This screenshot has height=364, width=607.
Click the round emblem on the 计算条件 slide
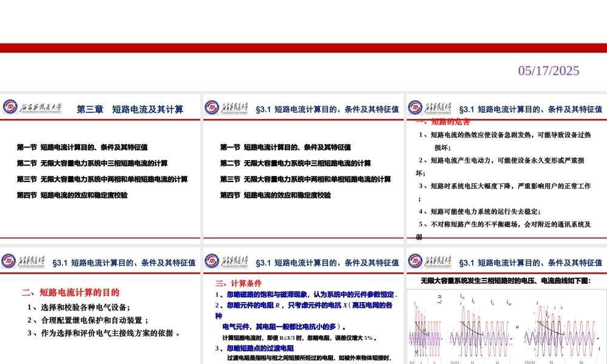click(x=212, y=261)
